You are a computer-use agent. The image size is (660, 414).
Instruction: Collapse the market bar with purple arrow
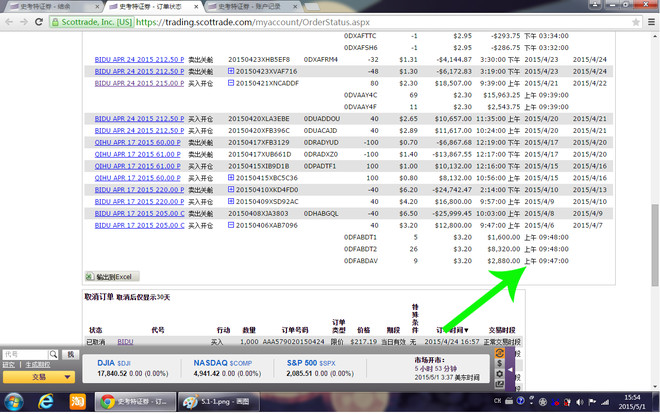(x=510, y=369)
